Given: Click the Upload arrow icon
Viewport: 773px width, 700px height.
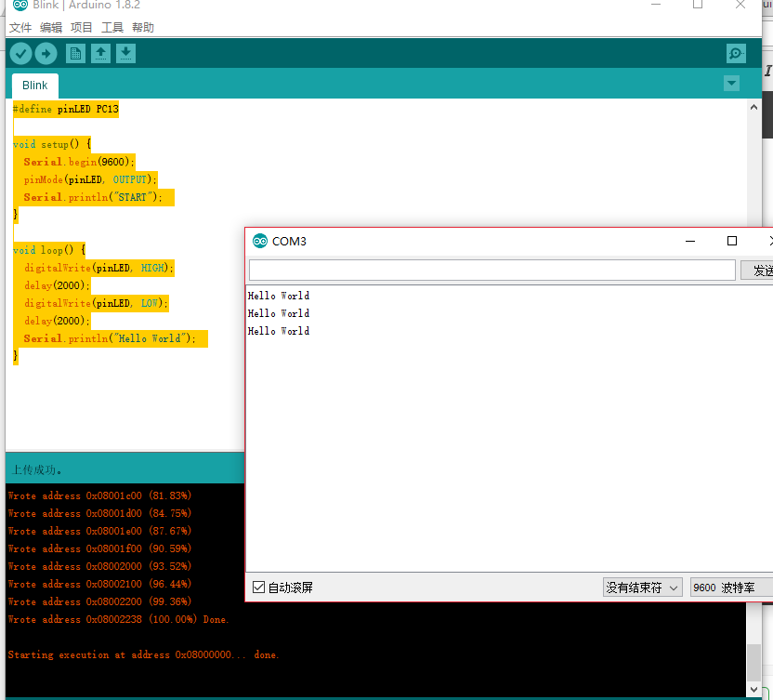Looking at the screenshot, I should pyautogui.click(x=46, y=53).
